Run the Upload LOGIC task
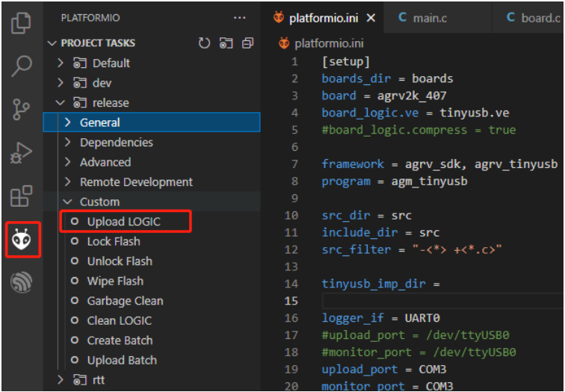Viewport: 565px width, 392px height. tap(123, 222)
